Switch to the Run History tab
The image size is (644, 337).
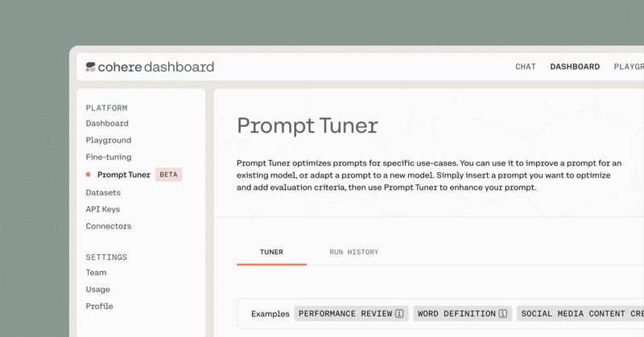coord(353,252)
